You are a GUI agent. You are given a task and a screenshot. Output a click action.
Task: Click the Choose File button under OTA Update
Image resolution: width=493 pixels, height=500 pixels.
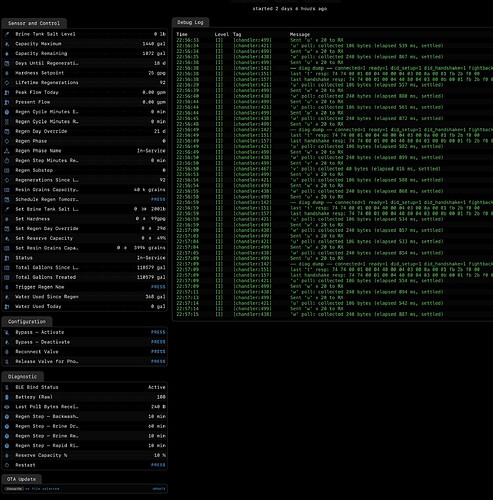pyautogui.click(x=14, y=489)
